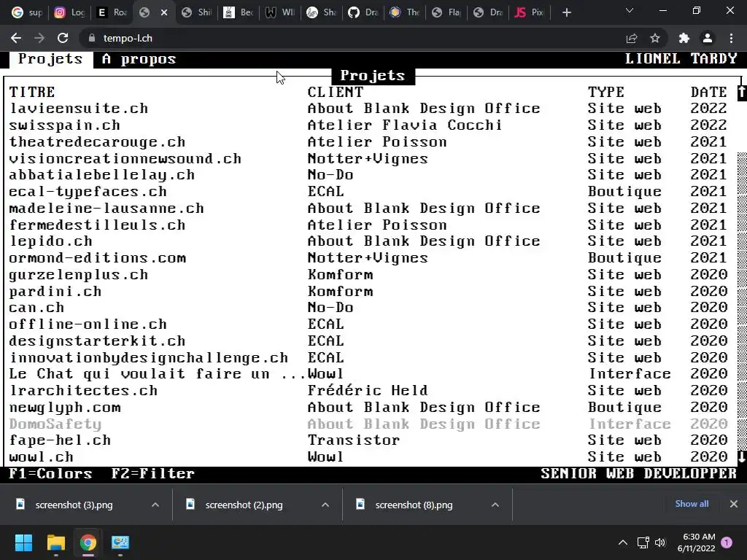This screenshot has height=560, width=747.
Task: Open the Chrome profile icon
Action: click(708, 38)
